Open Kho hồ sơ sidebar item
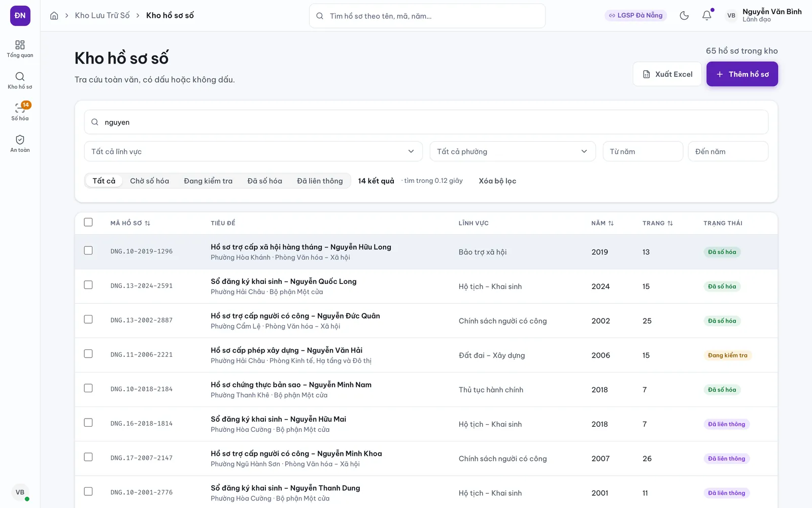812x508 pixels. (20, 80)
